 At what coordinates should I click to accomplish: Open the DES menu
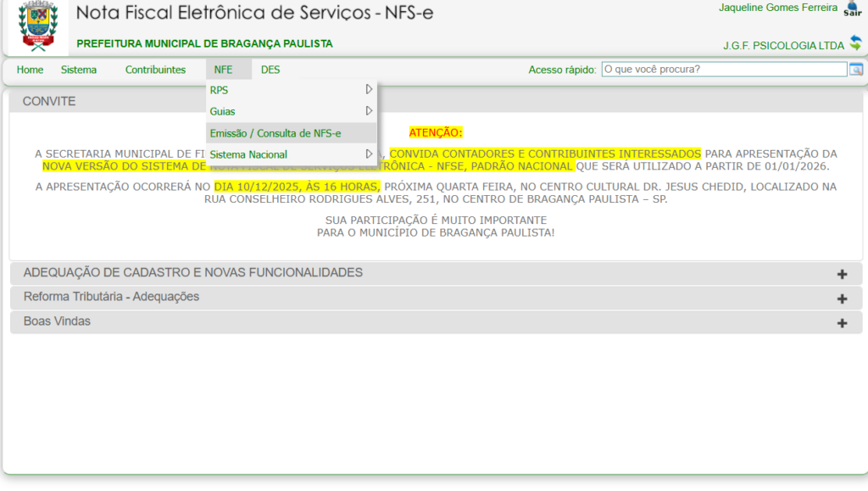(270, 70)
